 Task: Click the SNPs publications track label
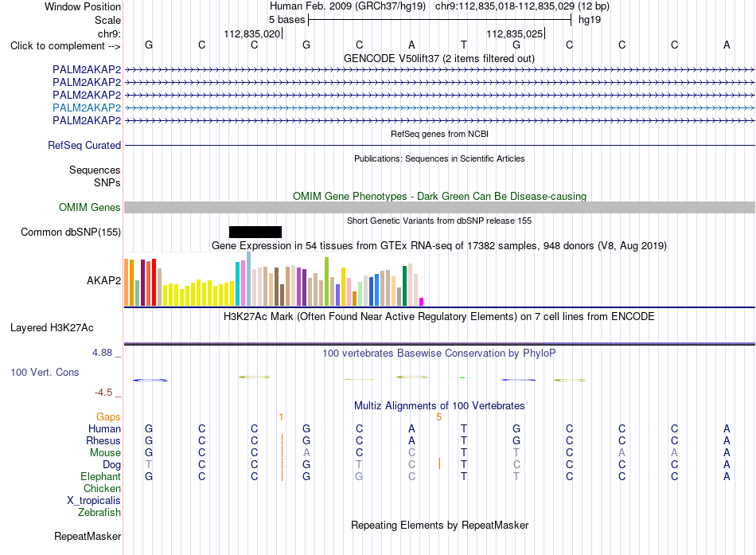pyautogui.click(x=107, y=182)
